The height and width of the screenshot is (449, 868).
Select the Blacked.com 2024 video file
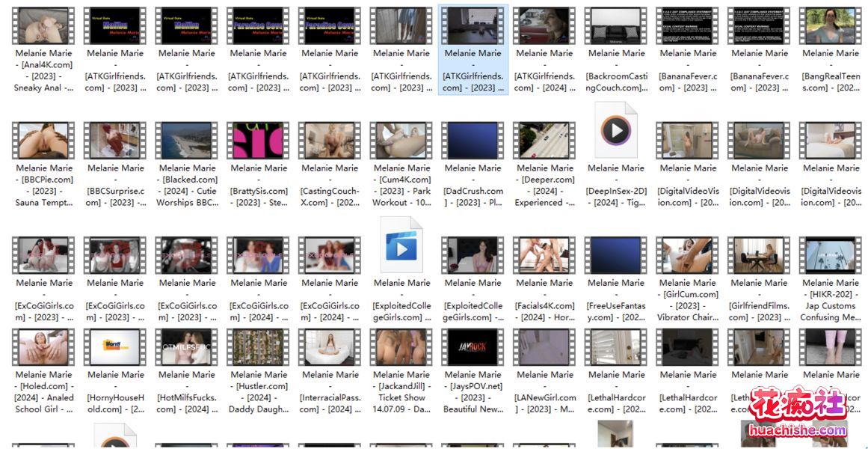coord(187,141)
